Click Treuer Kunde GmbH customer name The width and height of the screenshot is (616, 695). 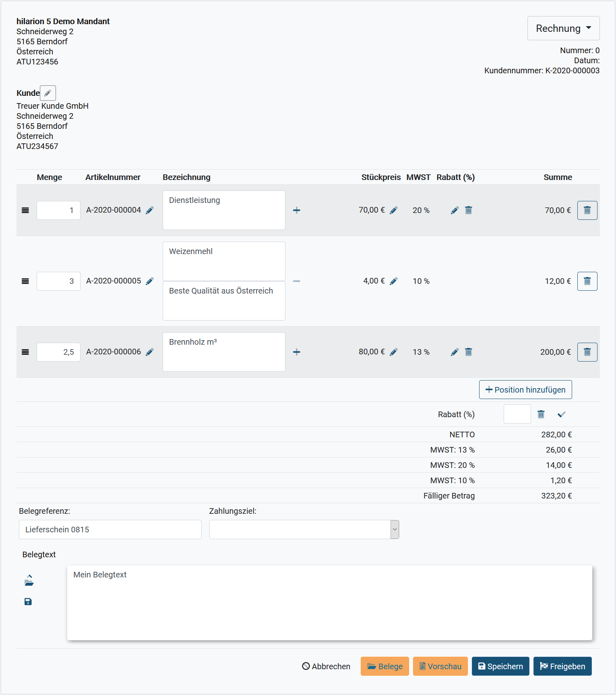click(x=52, y=106)
